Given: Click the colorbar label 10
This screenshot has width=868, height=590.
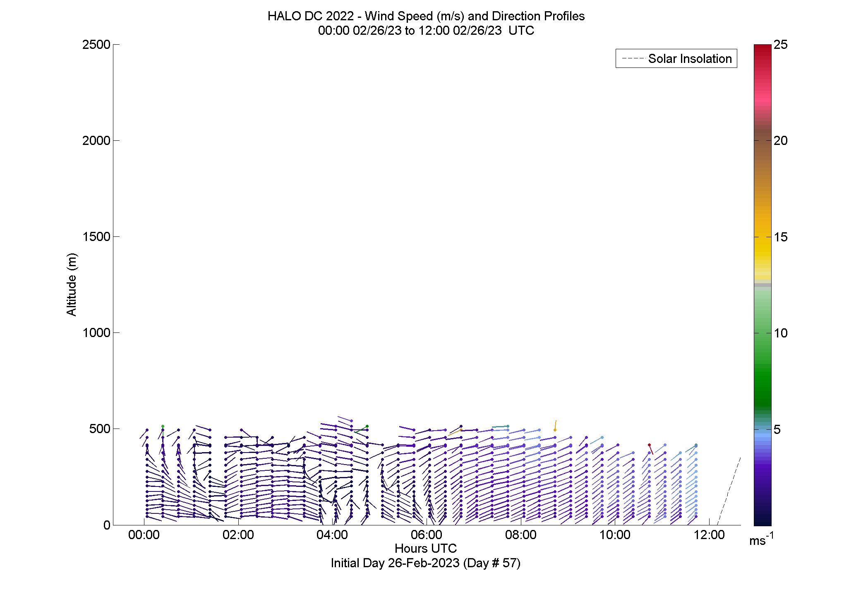Looking at the screenshot, I should click(x=781, y=333).
